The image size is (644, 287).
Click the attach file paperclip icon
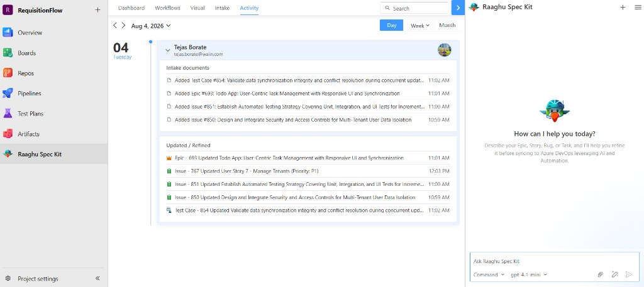point(601,274)
